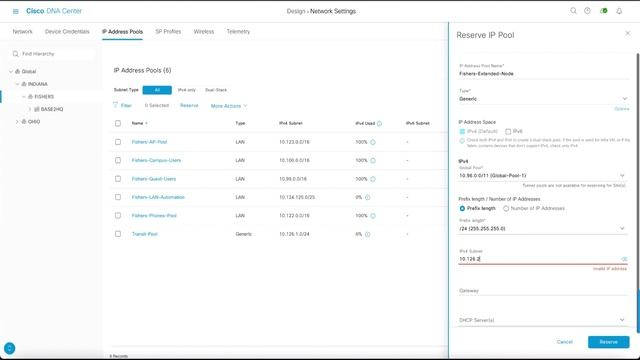640x360 pixels.
Task: Open the green status icon in header
Action: (x=604, y=11)
